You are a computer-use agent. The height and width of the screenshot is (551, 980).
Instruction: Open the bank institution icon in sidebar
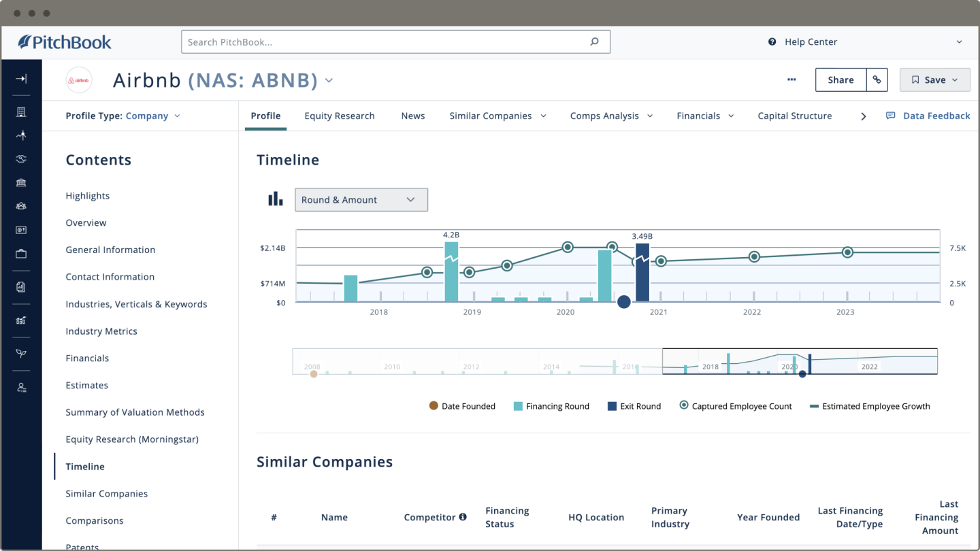click(21, 182)
